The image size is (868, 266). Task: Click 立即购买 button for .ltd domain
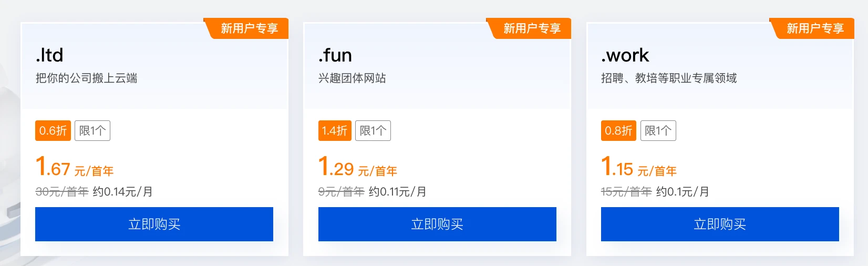[x=154, y=224]
